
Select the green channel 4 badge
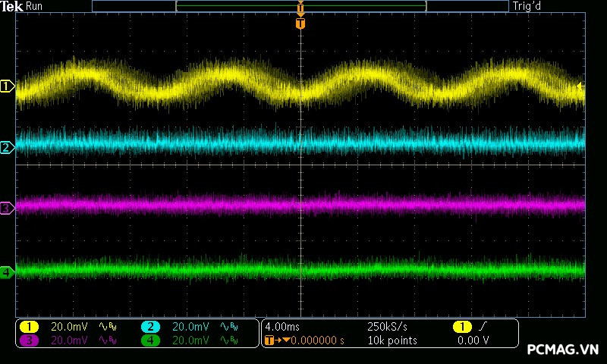151,340
